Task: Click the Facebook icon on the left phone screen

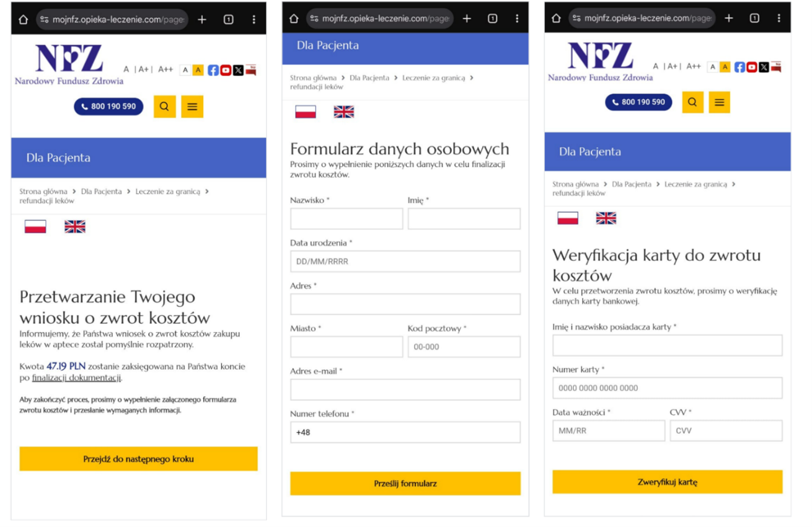Action: [213, 70]
